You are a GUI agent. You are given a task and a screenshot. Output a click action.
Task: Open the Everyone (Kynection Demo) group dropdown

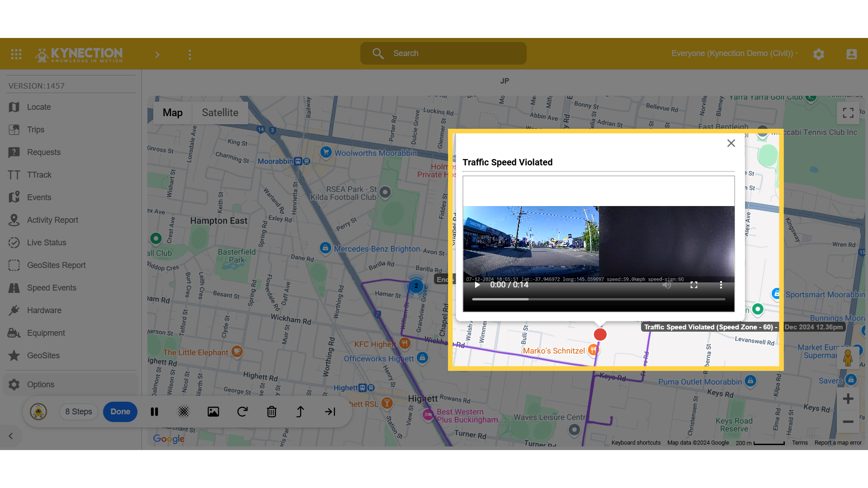[734, 53]
